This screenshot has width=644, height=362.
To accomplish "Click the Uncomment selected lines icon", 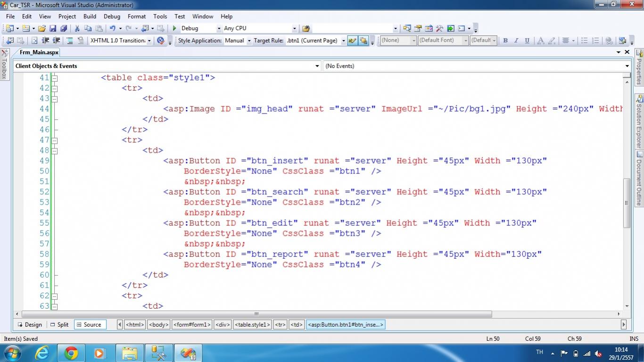I will click(81, 41).
